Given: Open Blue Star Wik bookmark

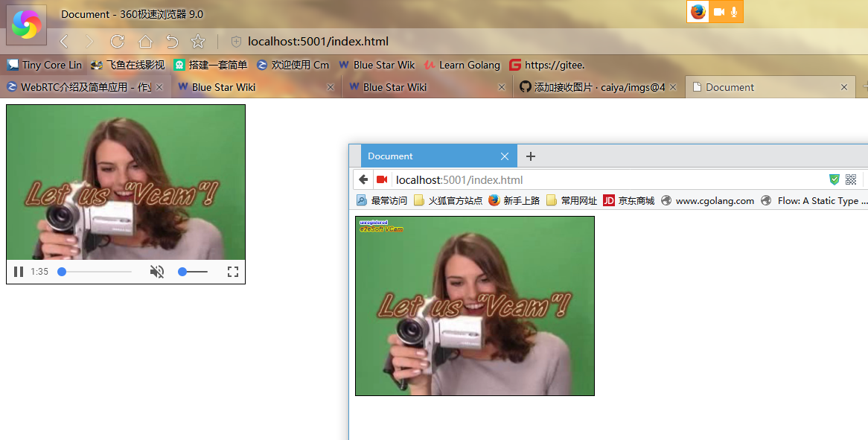Looking at the screenshot, I should click(377, 65).
